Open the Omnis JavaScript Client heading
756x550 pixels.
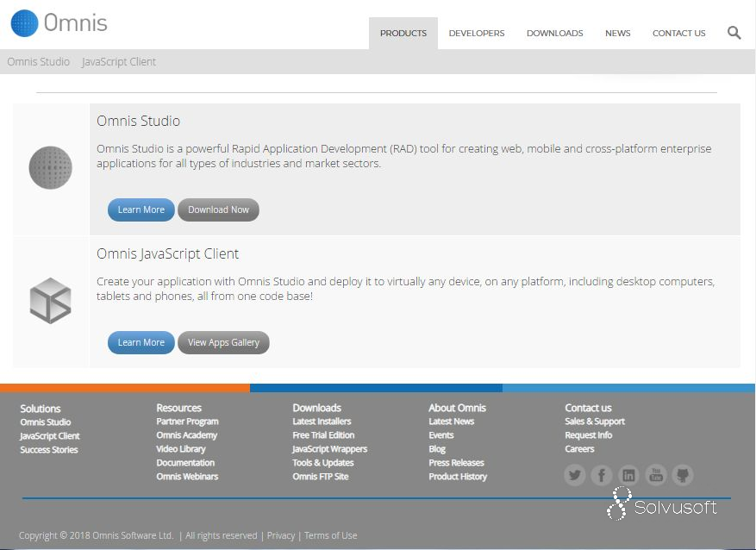(168, 253)
